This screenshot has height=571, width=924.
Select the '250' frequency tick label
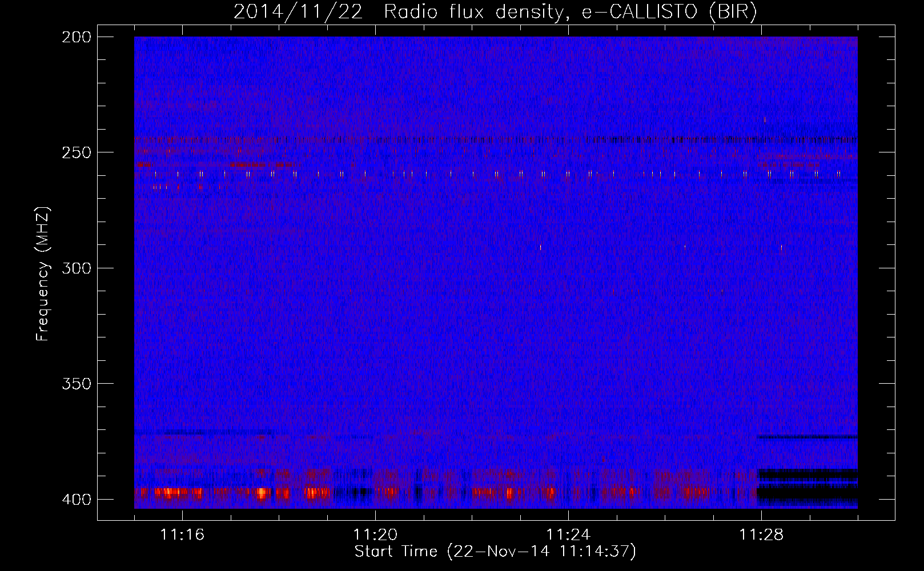[76, 152]
